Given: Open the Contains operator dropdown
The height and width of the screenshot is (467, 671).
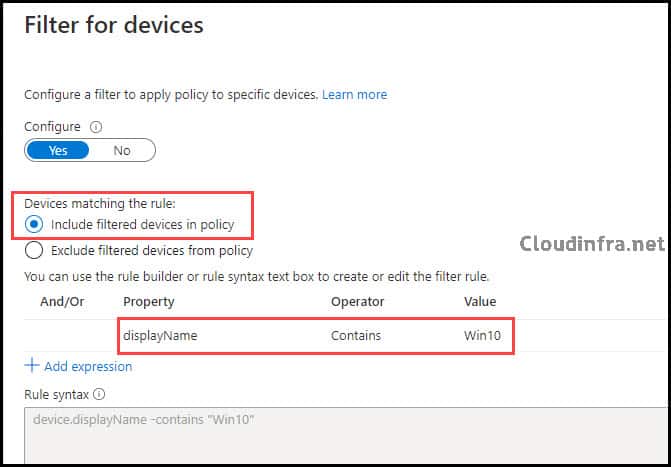Looking at the screenshot, I should point(356,336).
